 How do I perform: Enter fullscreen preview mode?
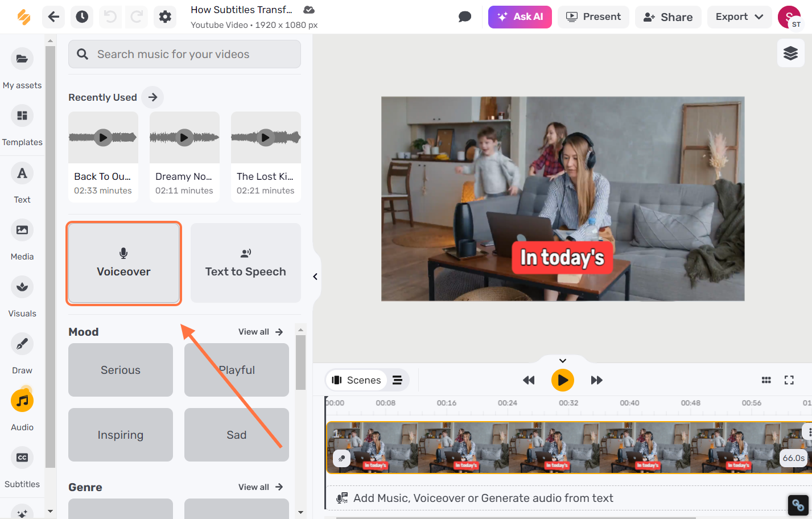[789, 380]
